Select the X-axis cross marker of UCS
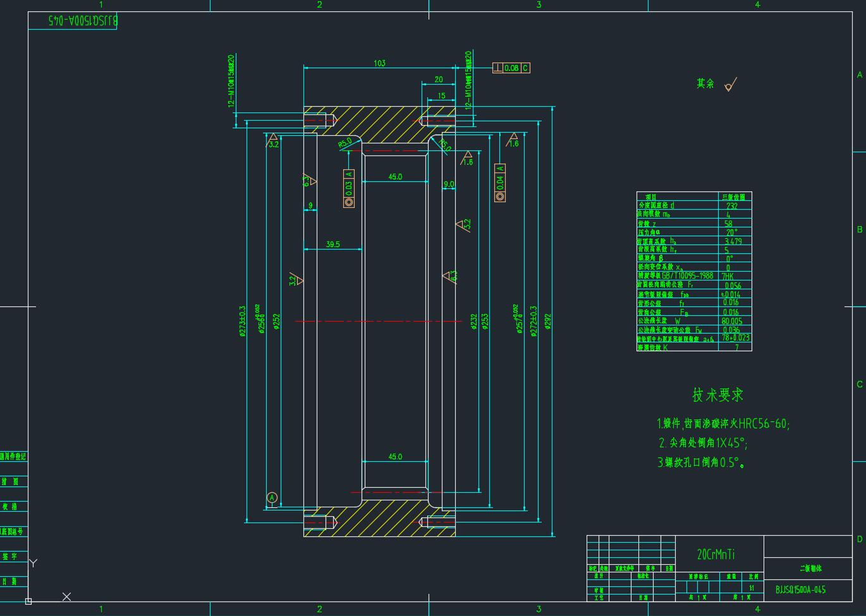This screenshot has width=866, height=616. pos(66,596)
